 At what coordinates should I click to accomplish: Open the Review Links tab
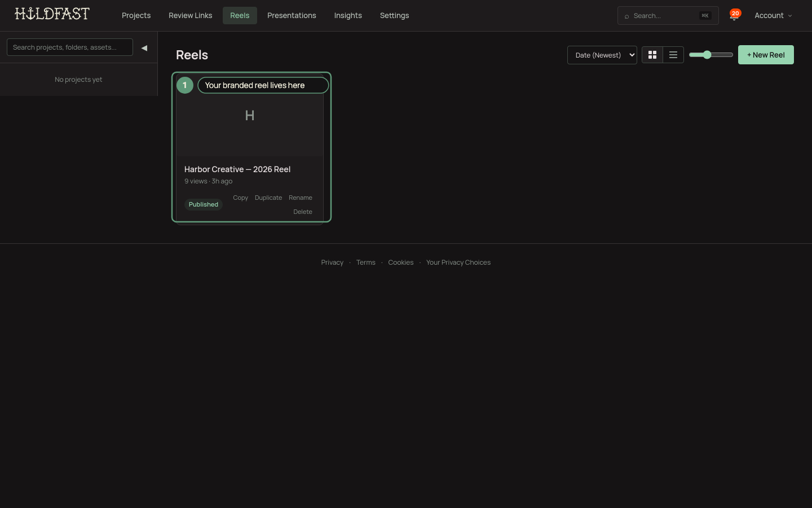[191, 15]
